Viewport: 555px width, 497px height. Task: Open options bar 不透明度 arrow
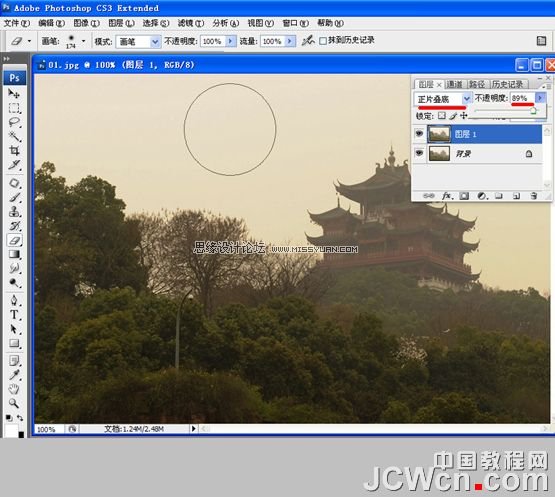point(230,41)
